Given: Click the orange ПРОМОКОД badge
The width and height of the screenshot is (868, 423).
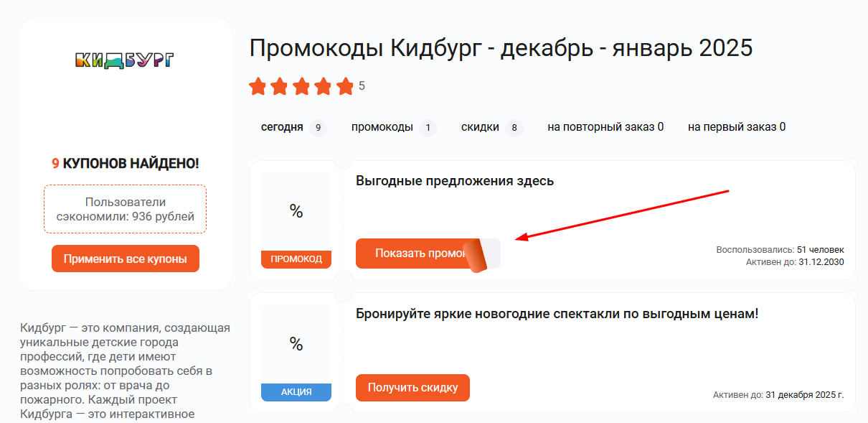Looking at the screenshot, I should pos(296,259).
